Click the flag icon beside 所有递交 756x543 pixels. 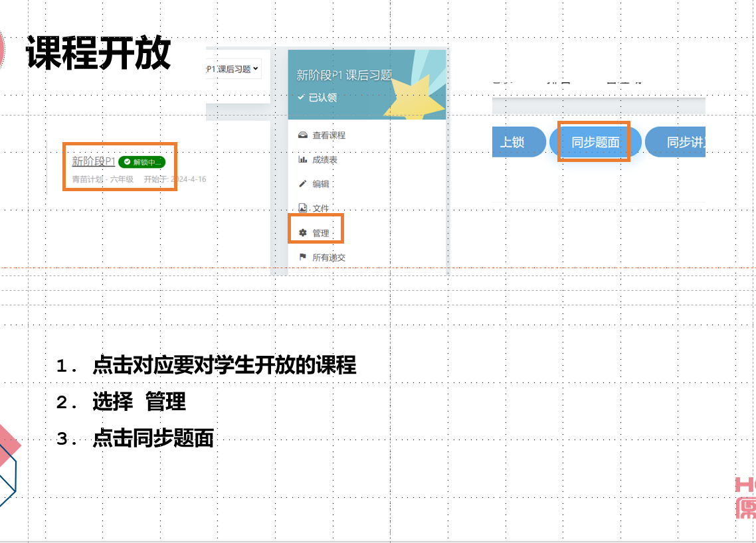pos(303,258)
